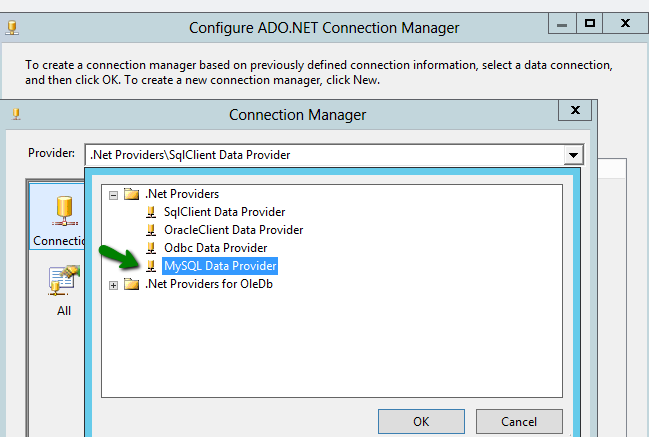The width and height of the screenshot is (649, 437).
Task: Expand the .Net Providers for OleDb node
Action: pyautogui.click(x=114, y=284)
